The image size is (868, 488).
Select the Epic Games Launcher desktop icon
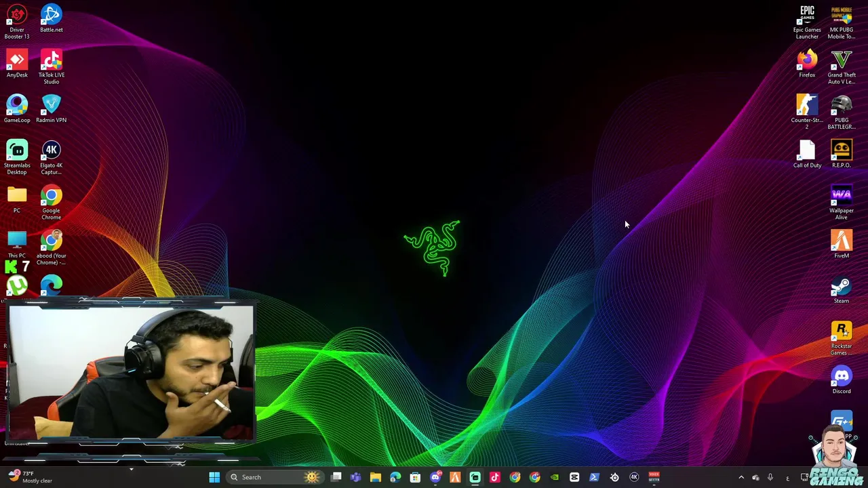tap(807, 22)
